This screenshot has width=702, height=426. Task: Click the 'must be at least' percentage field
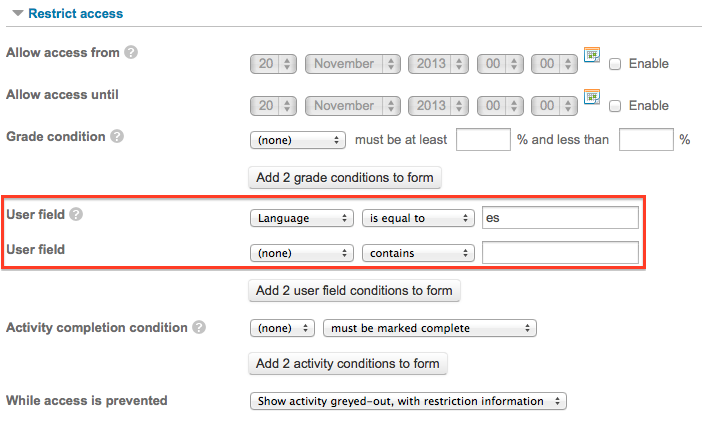(x=484, y=140)
